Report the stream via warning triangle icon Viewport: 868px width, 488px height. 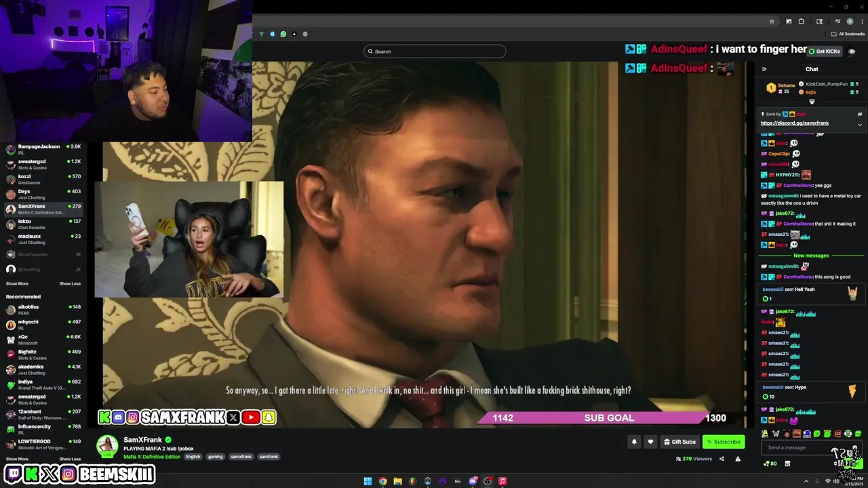738,459
